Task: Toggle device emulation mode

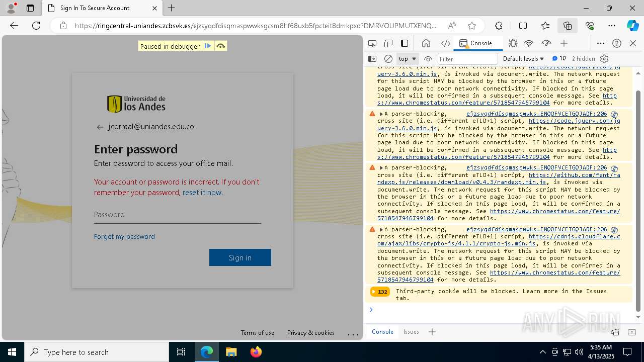Action: click(x=388, y=43)
